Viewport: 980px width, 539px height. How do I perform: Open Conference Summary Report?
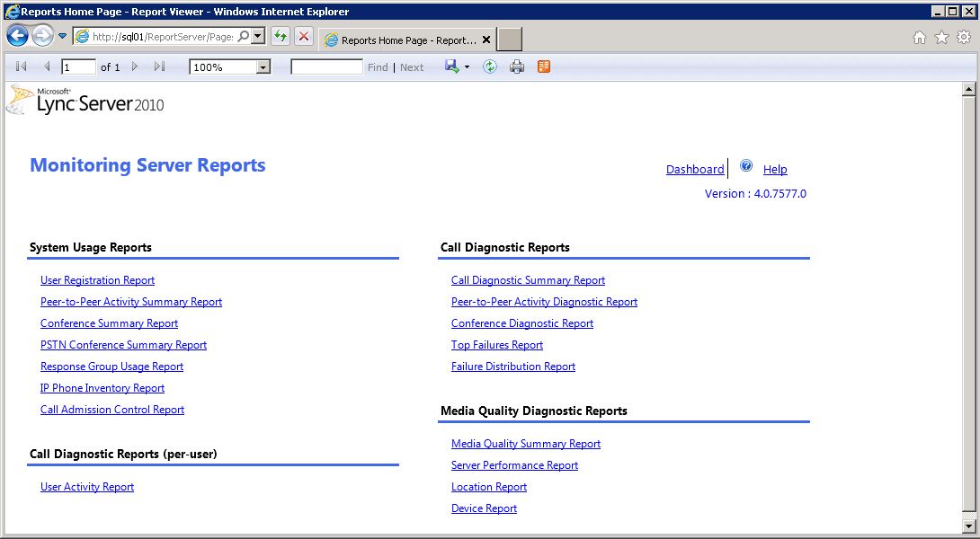(x=110, y=323)
